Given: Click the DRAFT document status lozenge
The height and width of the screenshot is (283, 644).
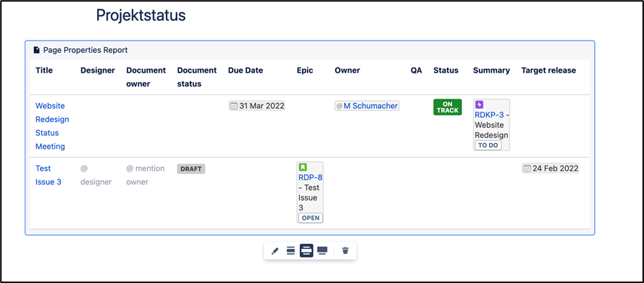Looking at the screenshot, I should (191, 168).
